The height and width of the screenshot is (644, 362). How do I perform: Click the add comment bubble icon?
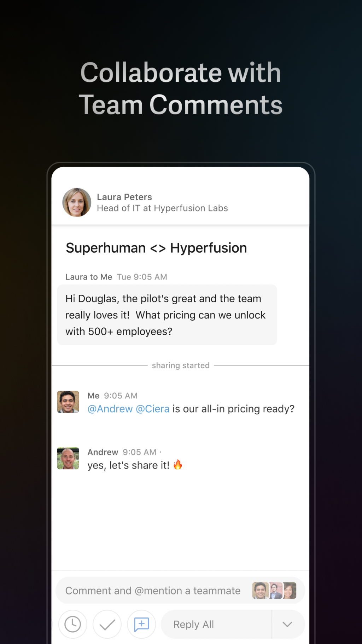click(x=141, y=624)
